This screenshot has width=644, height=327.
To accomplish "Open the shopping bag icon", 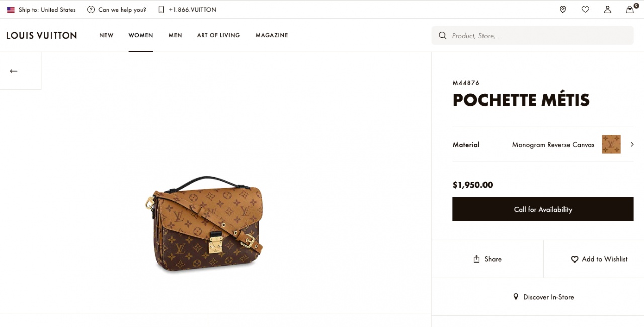I will tap(630, 9).
